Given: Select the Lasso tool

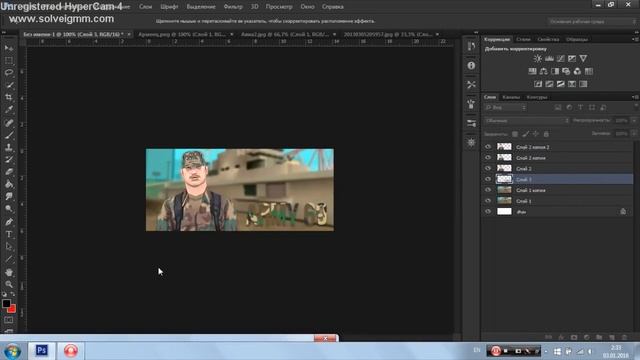Looking at the screenshot, I should pyautogui.click(x=9, y=73).
